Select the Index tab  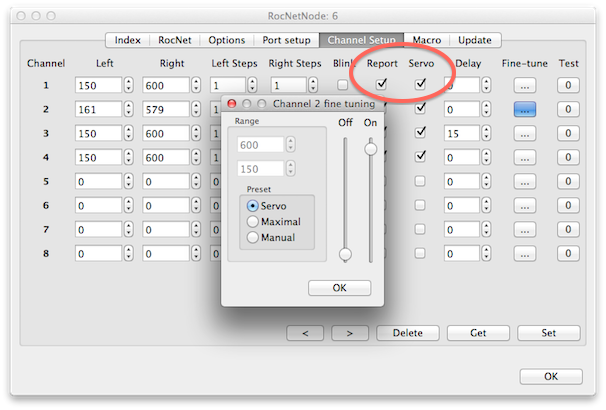click(128, 40)
